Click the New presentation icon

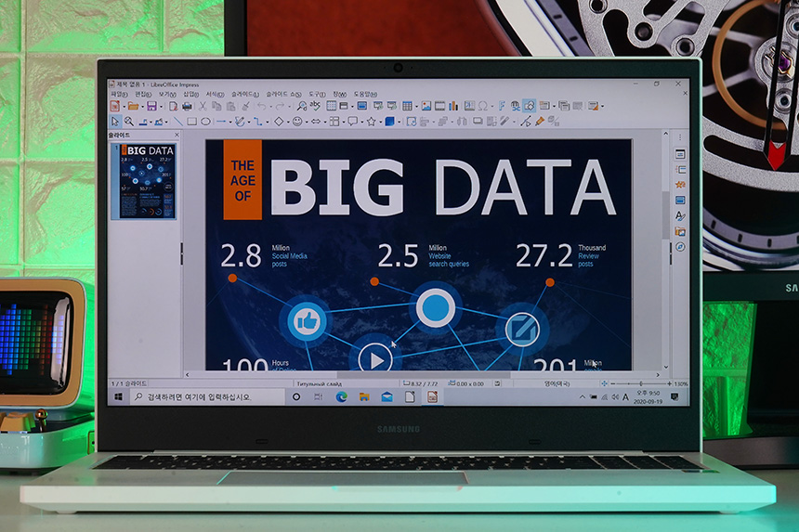115,106
